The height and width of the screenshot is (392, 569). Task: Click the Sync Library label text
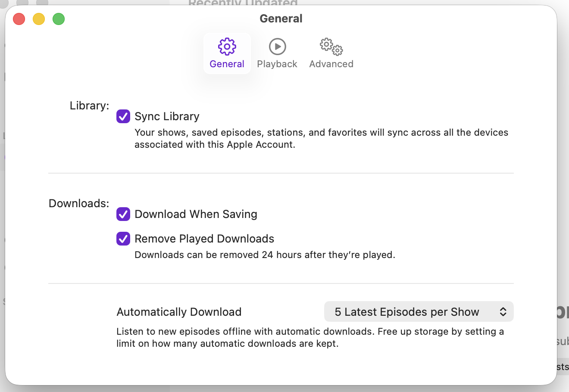pyautogui.click(x=167, y=116)
